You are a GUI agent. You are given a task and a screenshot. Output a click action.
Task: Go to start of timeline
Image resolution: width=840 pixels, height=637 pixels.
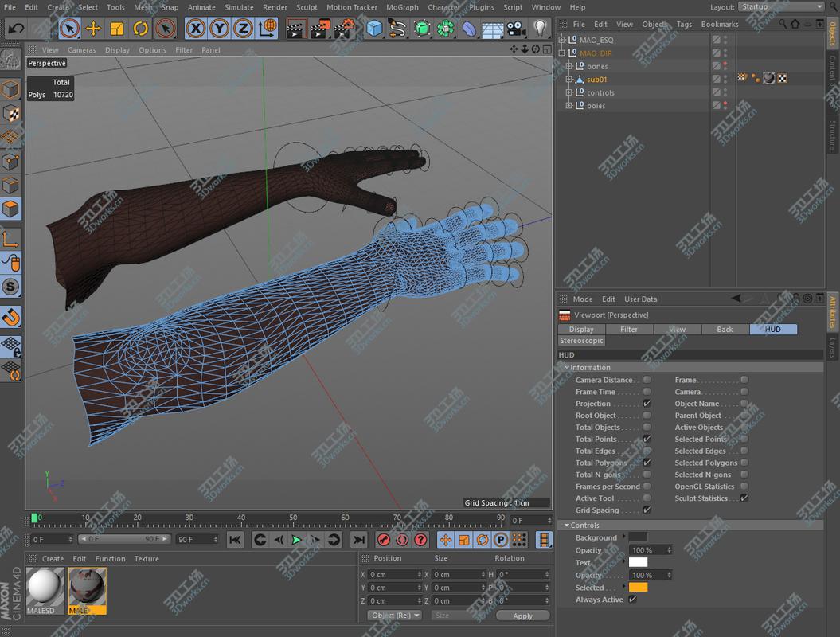tap(235, 540)
